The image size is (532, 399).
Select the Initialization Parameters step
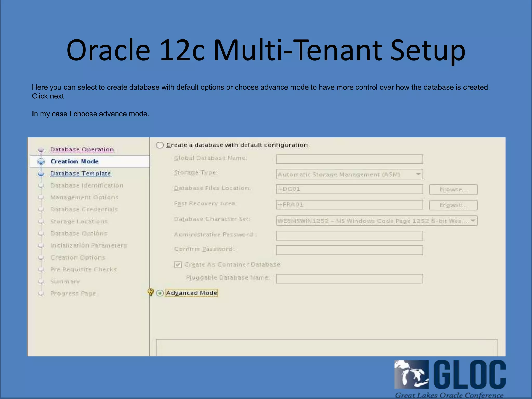89,245
